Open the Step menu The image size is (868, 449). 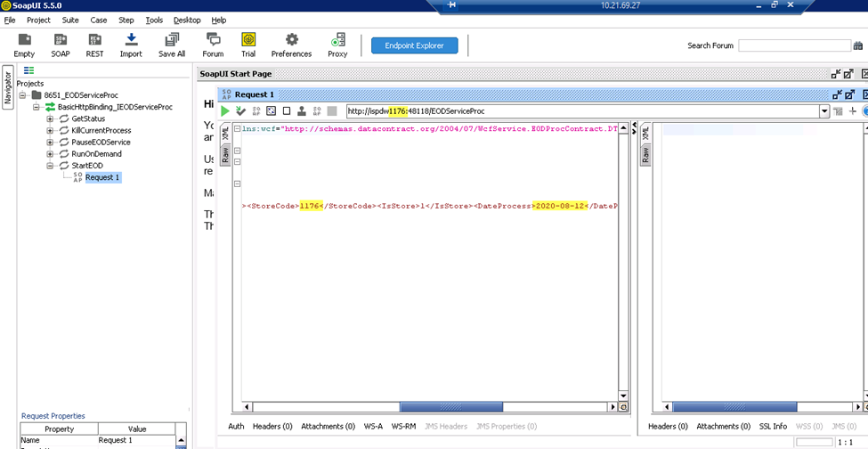click(126, 20)
